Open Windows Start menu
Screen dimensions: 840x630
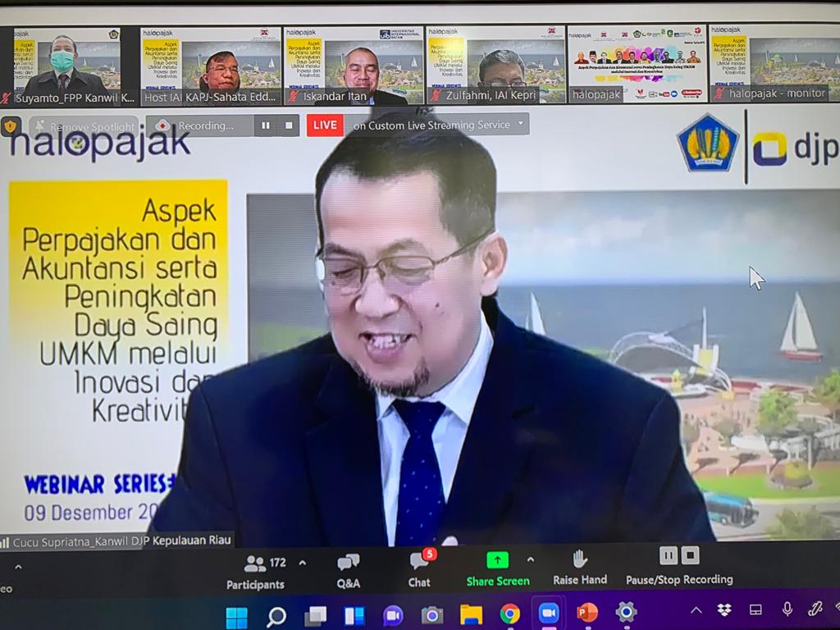pyautogui.click(x=236, y=614)
